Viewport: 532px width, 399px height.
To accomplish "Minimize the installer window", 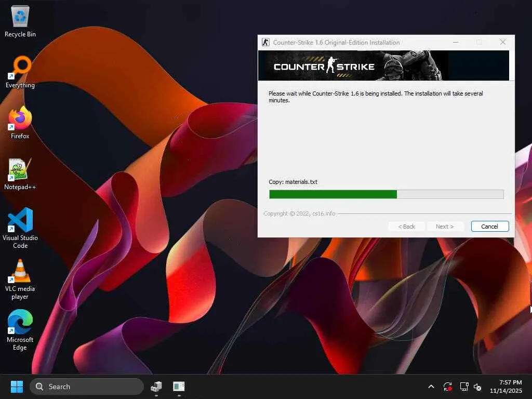I will [456, 42].
